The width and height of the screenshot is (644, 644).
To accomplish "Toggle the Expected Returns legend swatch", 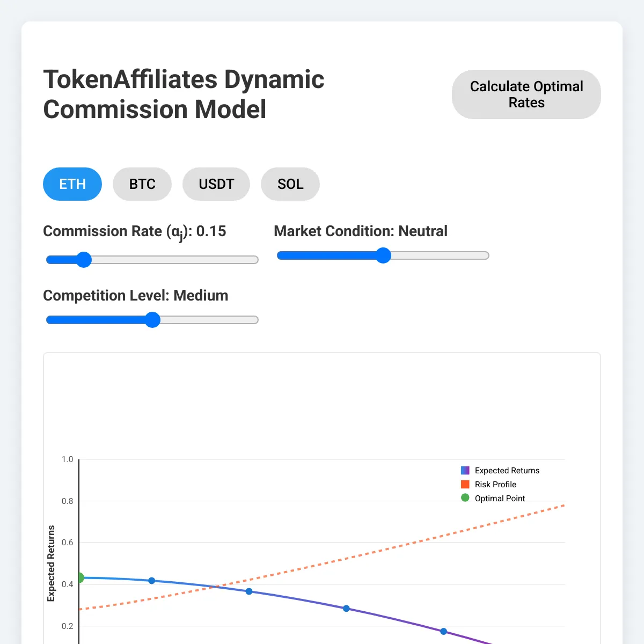I will pos(465,470).
